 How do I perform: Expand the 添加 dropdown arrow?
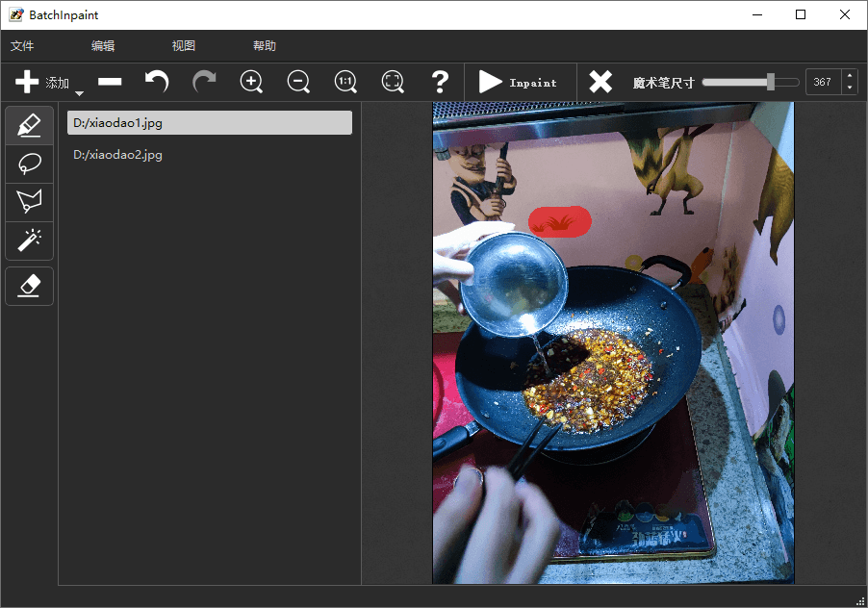pos(80,93)
